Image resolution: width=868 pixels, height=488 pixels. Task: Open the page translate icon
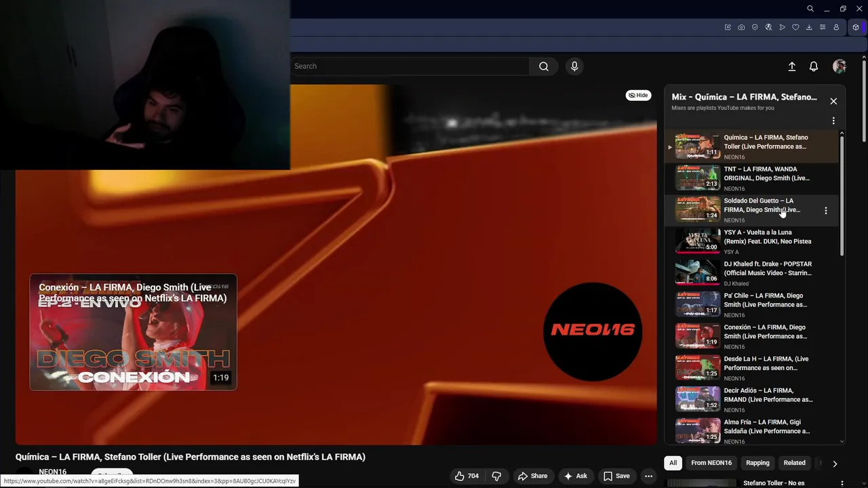pos(768,27)
